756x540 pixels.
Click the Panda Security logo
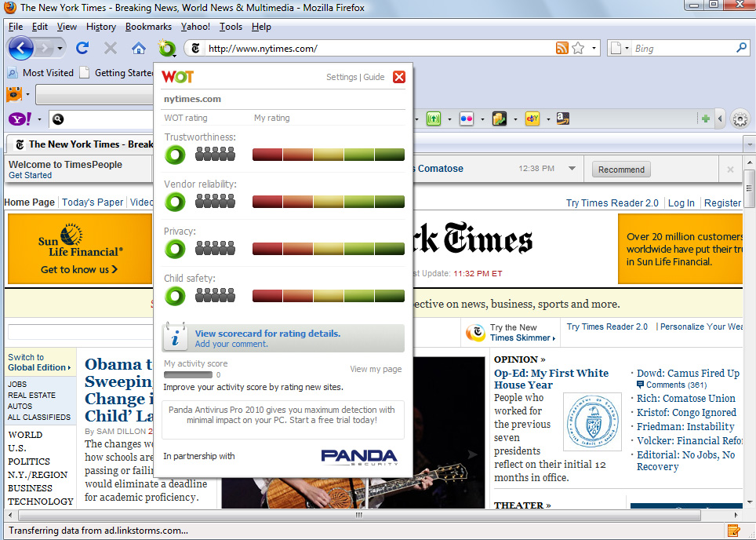click(359, 457)
